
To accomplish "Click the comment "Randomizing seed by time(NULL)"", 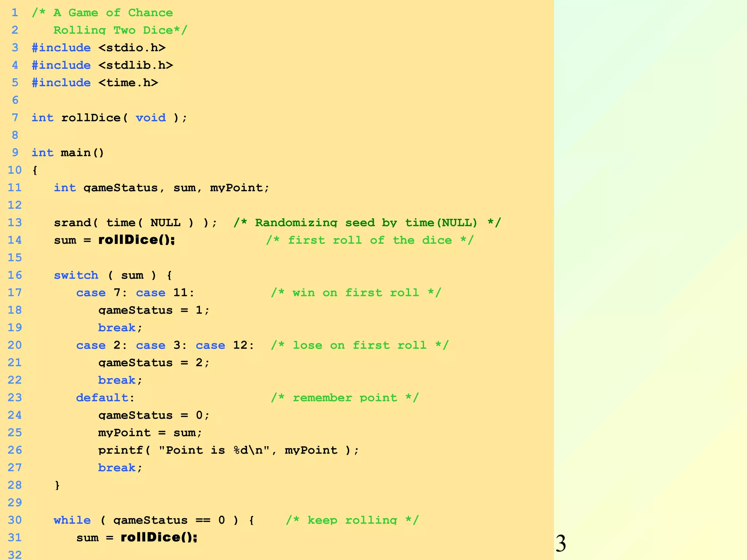I will tap(366, 222).
